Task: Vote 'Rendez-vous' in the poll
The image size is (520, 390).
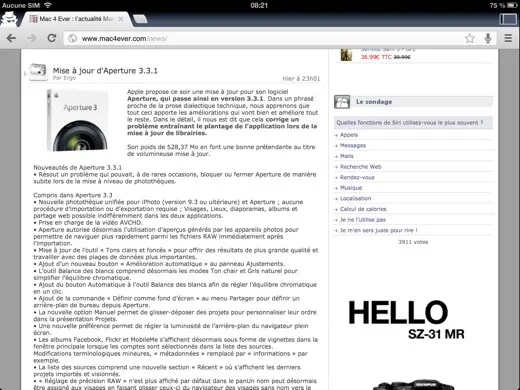Action: tap(357, 177)
